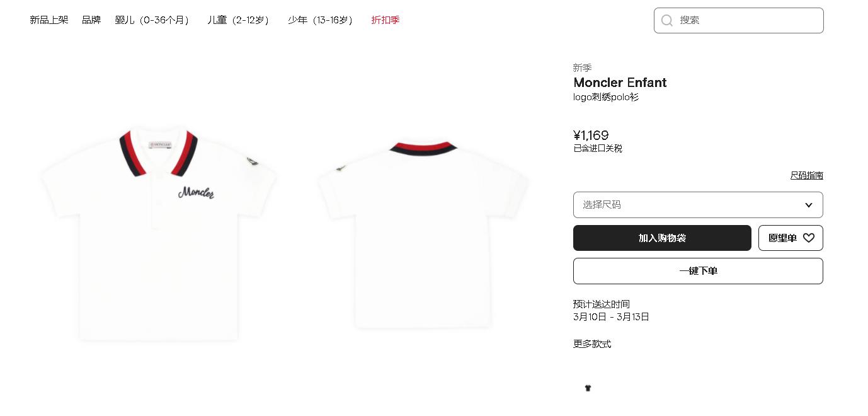Image resolution: width=868 pixels, height=416 pixels.
Task: Open the red 折扣季 sale link
Action: [385, 20]
